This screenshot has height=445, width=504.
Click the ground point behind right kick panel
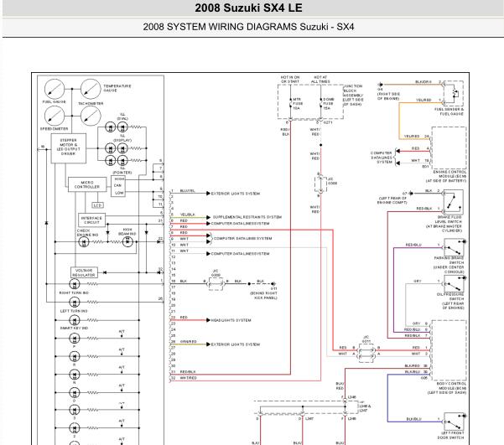tap(273, 284)
